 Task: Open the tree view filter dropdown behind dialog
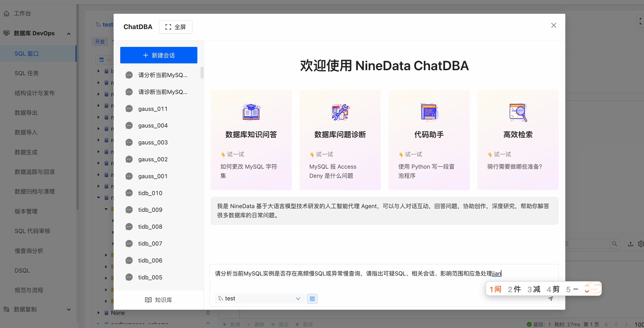pyautogui.click(x=105, y=60)
